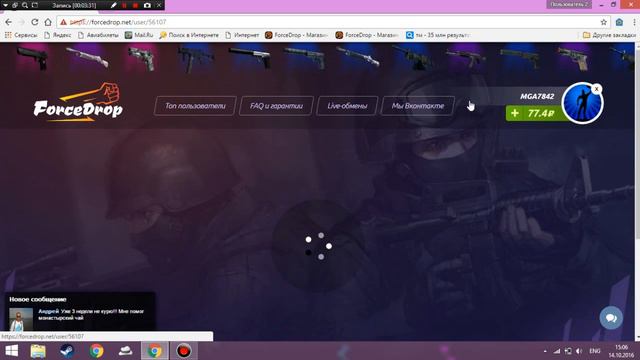Open MGA7842 username profile link

[x=537, y=96]
